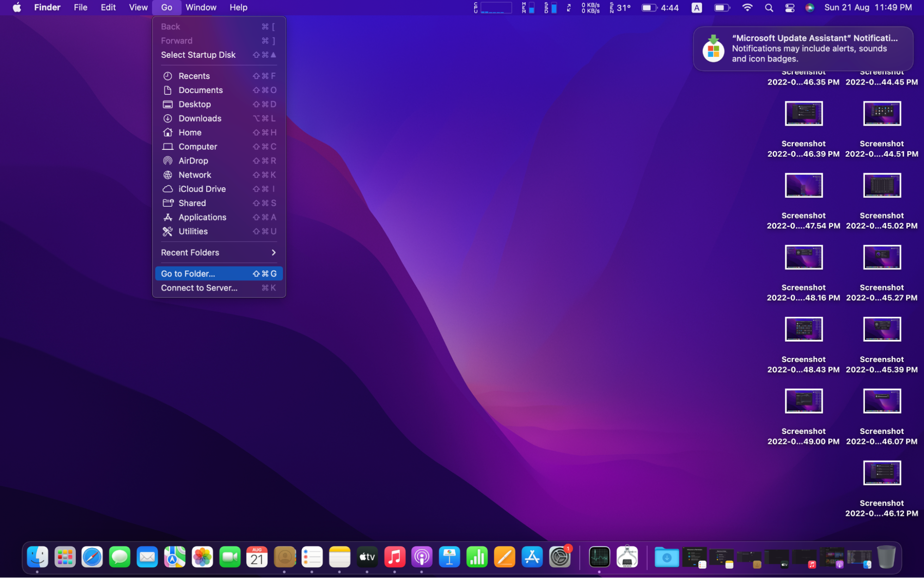Image resolution: width=924 pixels, height=578 pixels.
Task: Launch the Music app in dock
Action: pyautogui.click(x=394, y=557)
